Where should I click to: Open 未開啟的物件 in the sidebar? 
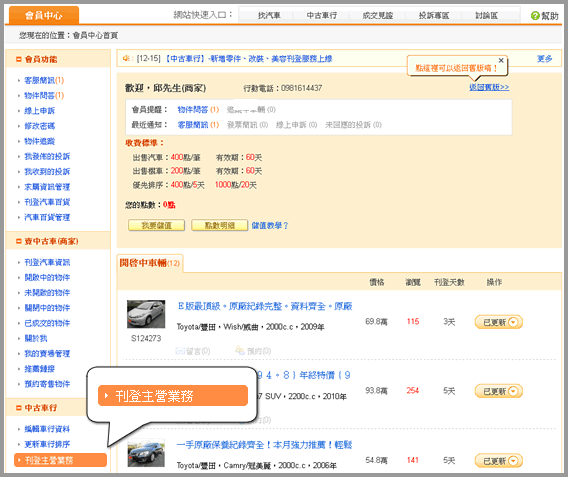pyautogui.click(x=47, y=293)
